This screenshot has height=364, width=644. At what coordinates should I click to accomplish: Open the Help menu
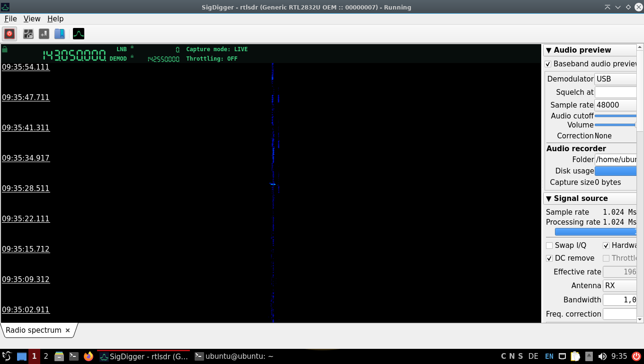(55, 19)
